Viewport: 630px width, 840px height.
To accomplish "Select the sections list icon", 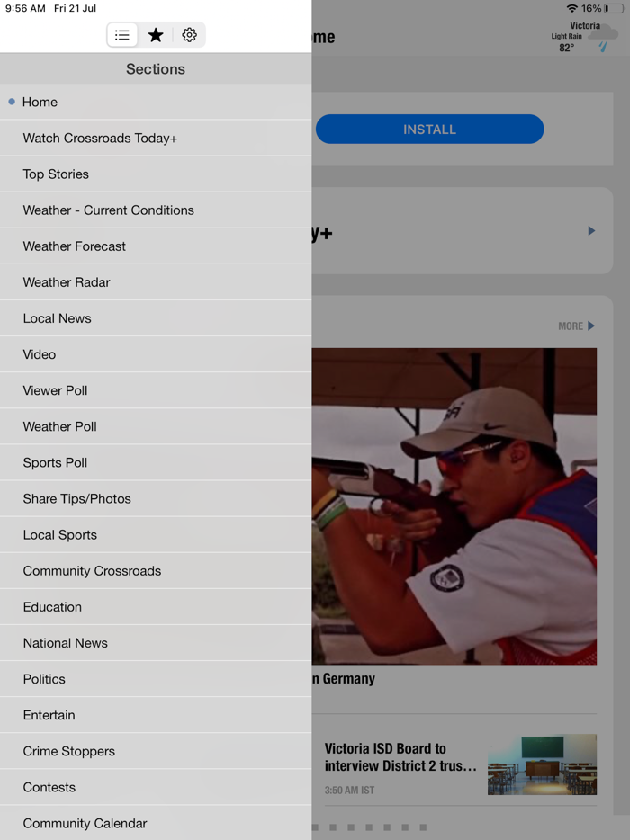I will pyautogui.click(x=122, y=35).
